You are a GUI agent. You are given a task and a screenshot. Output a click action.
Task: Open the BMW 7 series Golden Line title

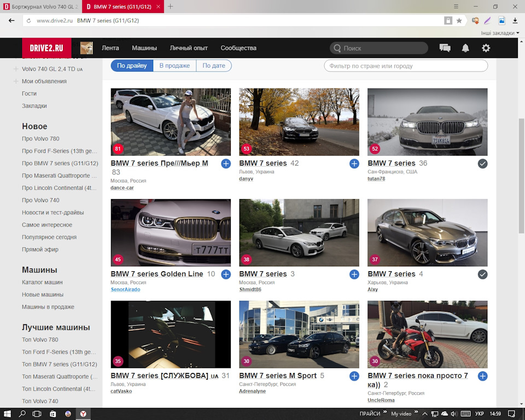click(x=157, y=274)
